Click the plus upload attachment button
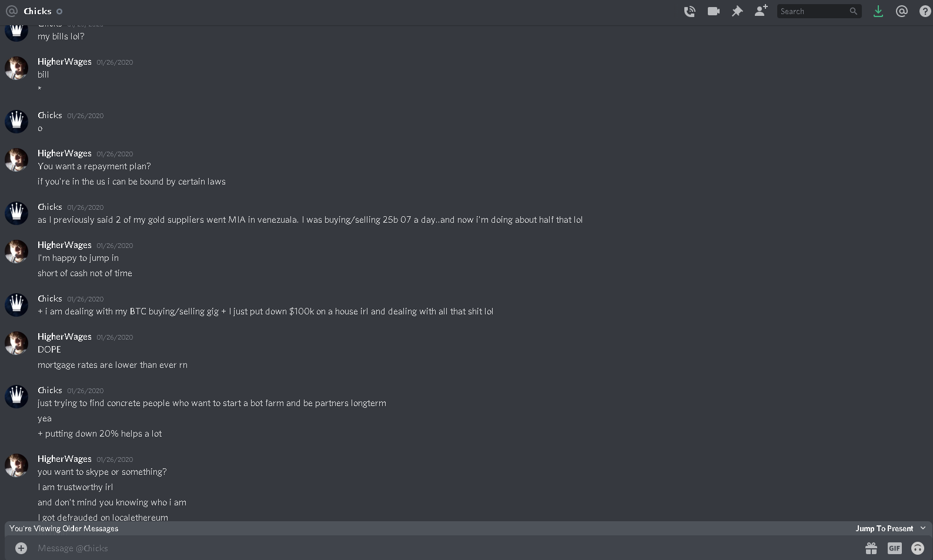 [x=21, y=548]
